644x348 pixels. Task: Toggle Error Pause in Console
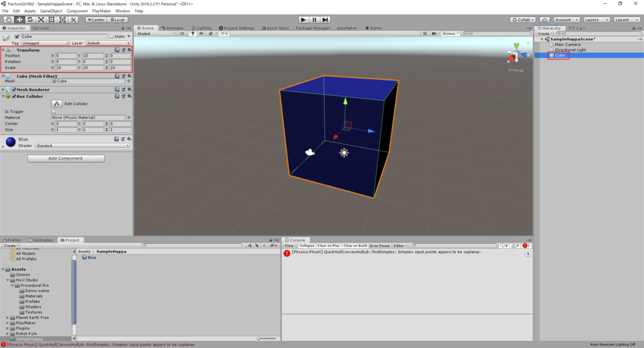tap(379, 246)
